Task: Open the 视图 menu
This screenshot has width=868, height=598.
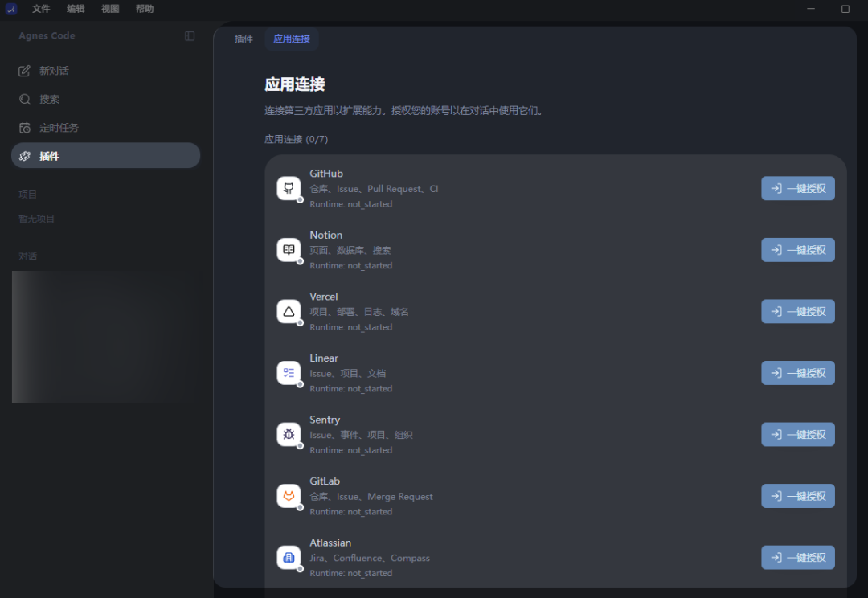Action: click(110, 9)
